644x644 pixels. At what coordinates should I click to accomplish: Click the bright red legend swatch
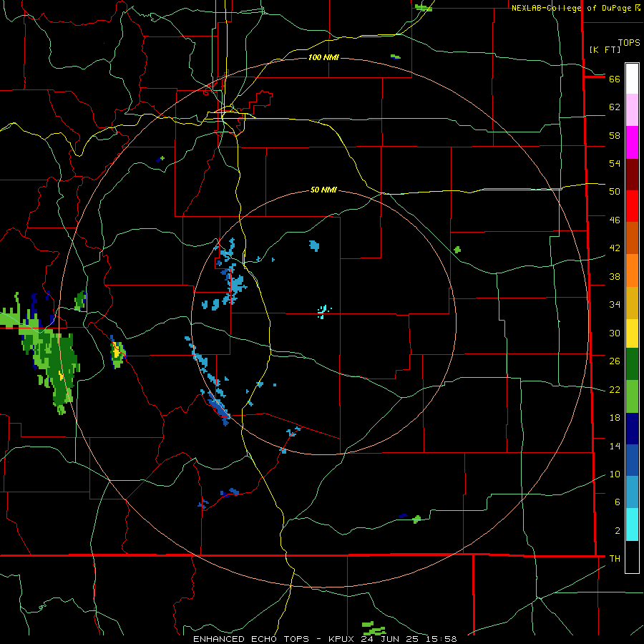point(632,206)
